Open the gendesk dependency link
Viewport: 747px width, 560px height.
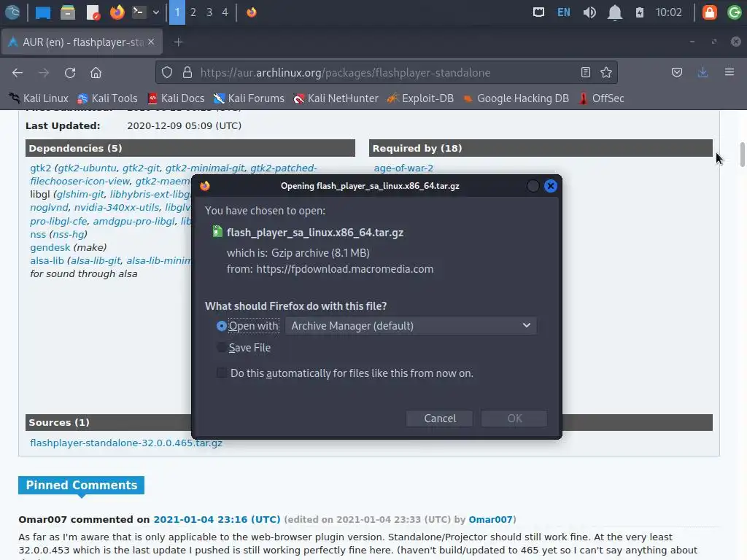point(50,247)
